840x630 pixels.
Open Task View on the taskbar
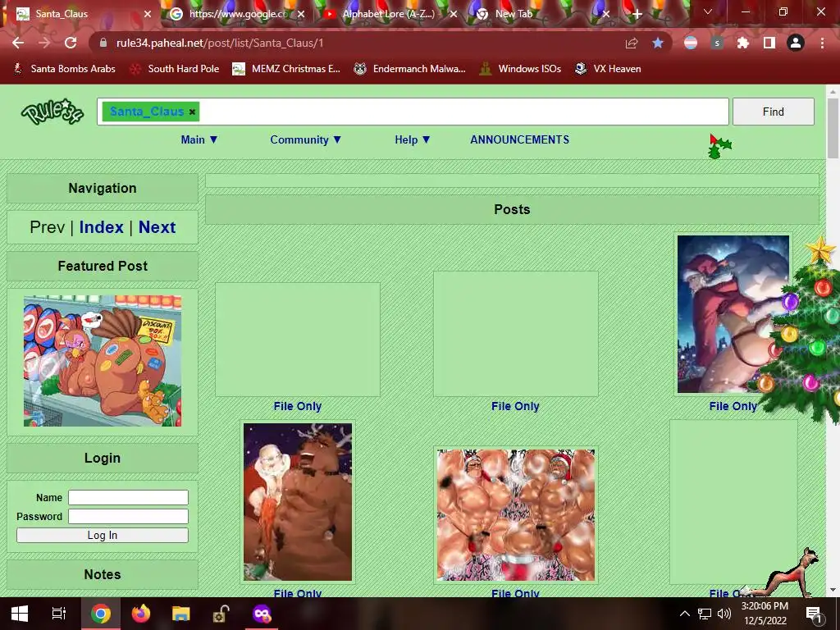(58, 614)
